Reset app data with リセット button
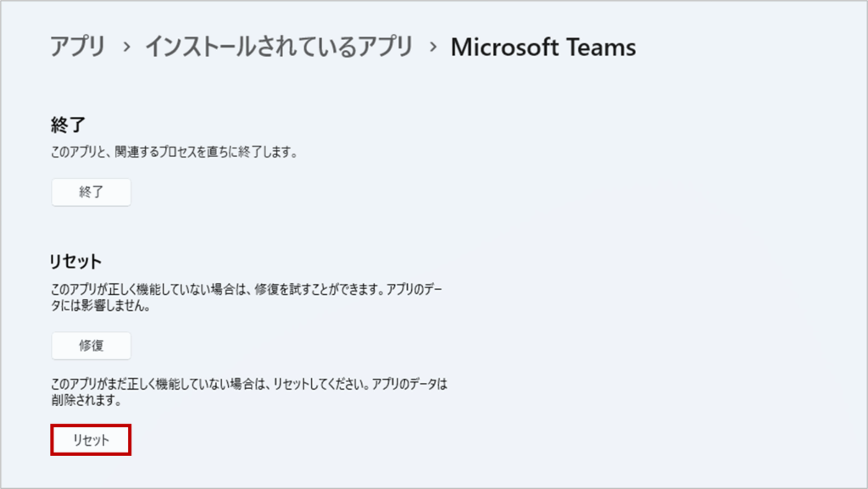This screenshot has height=489, width=868. pos(91,440)
